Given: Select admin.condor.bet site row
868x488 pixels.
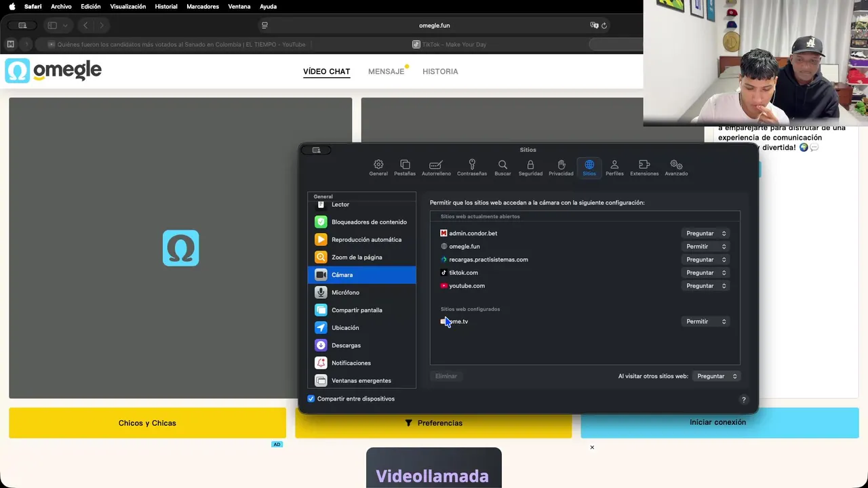Looking at the screenshot, I should [x=585, y=233].
